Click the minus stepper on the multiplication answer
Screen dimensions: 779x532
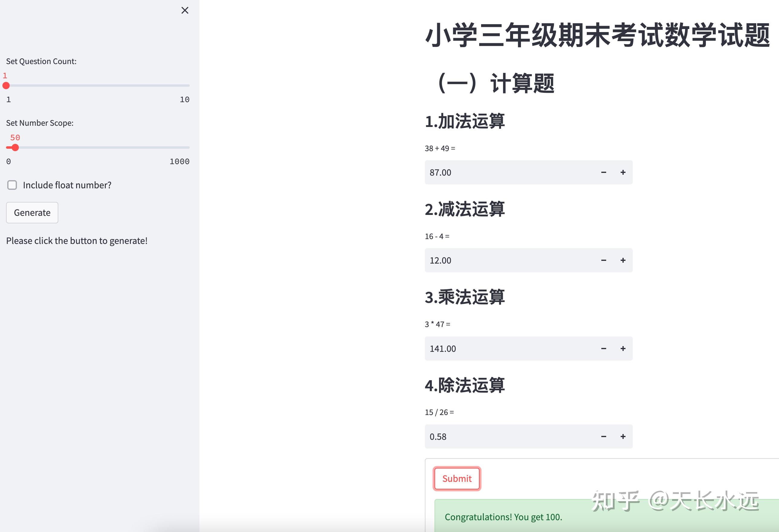pyautogui.click(x=603, y=348)
